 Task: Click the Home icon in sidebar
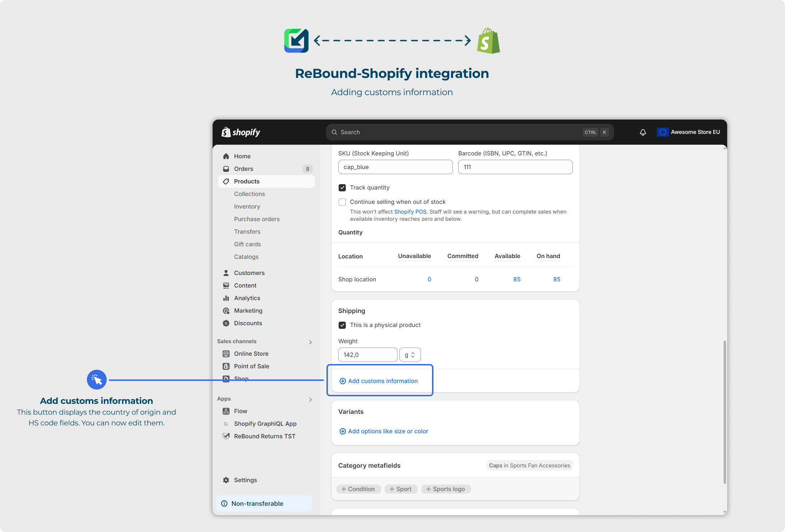click(226, 156)
